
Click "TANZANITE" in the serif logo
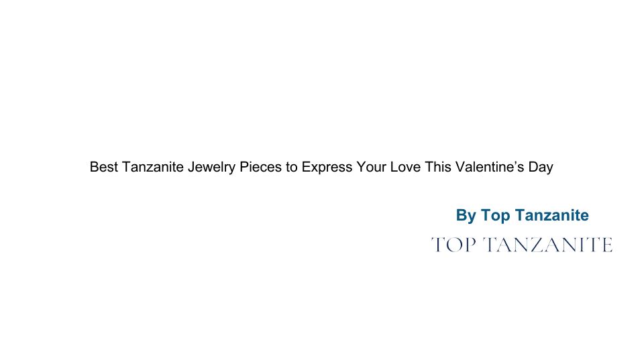click(548, 245)
